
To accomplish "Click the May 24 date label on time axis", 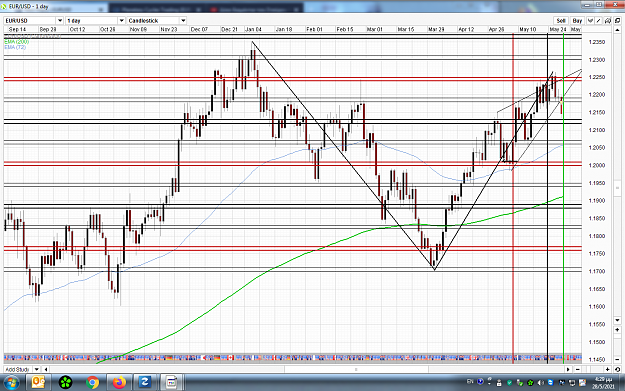I will 558,29.
